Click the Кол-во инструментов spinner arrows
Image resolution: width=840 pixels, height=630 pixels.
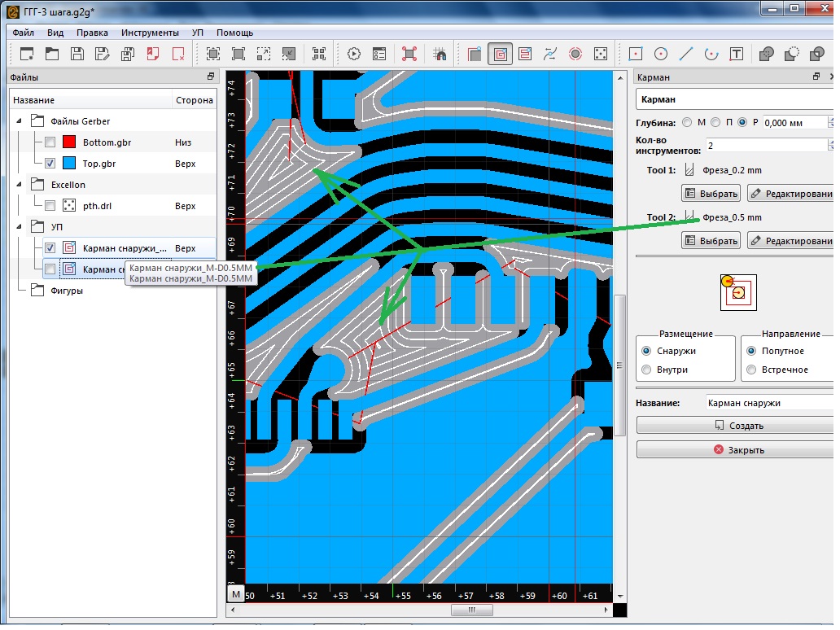coord(830,146)
